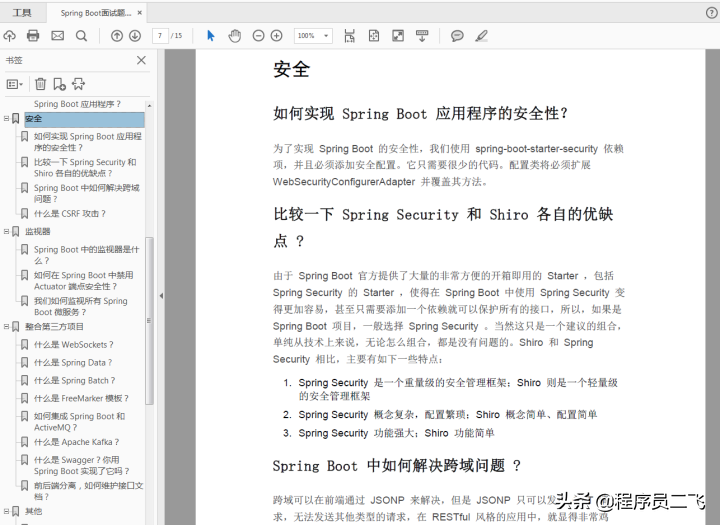Image resolution: width=720 pixels, height=525 pixels.
Task: Click the fit page icon
Action: coord(374,36)
